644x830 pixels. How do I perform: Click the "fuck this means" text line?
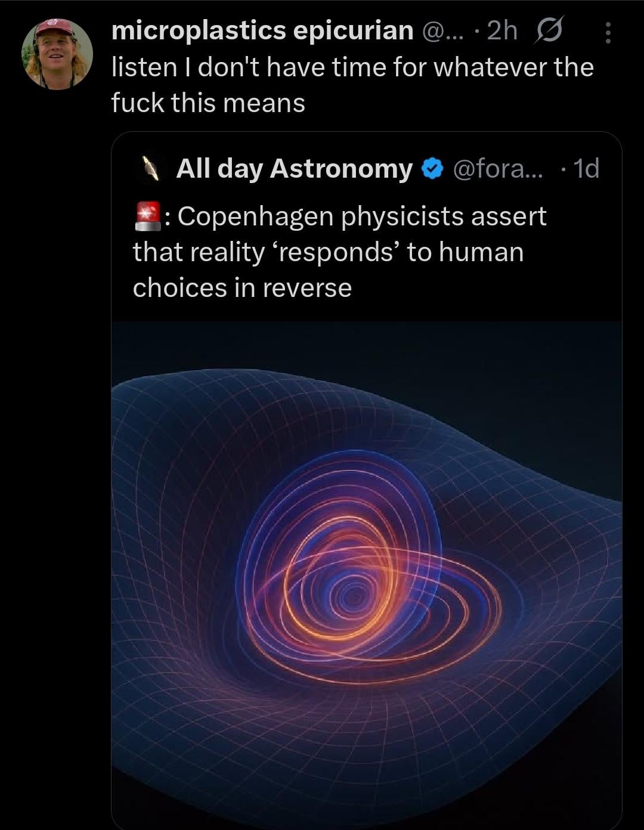click(208, 103)
